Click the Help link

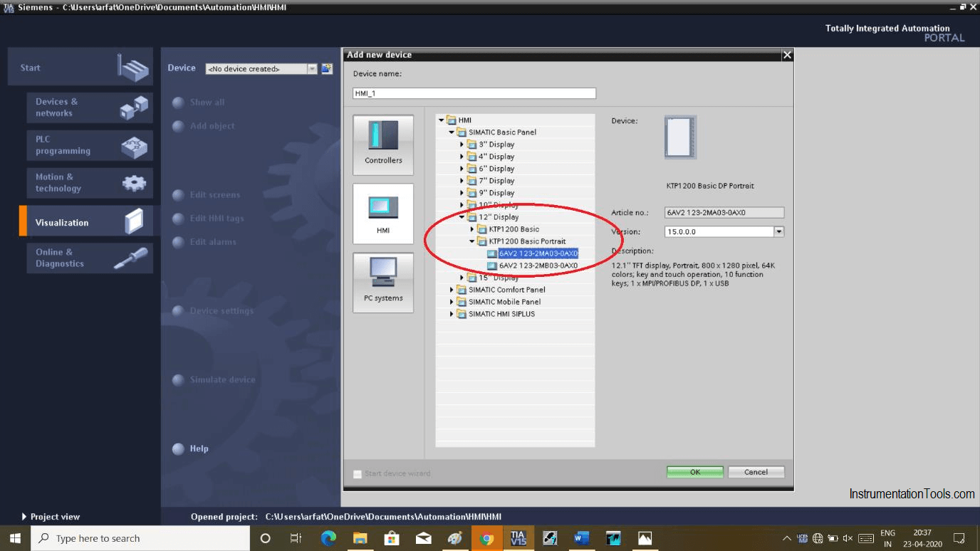pyautogui.click(x=199, y=448)
